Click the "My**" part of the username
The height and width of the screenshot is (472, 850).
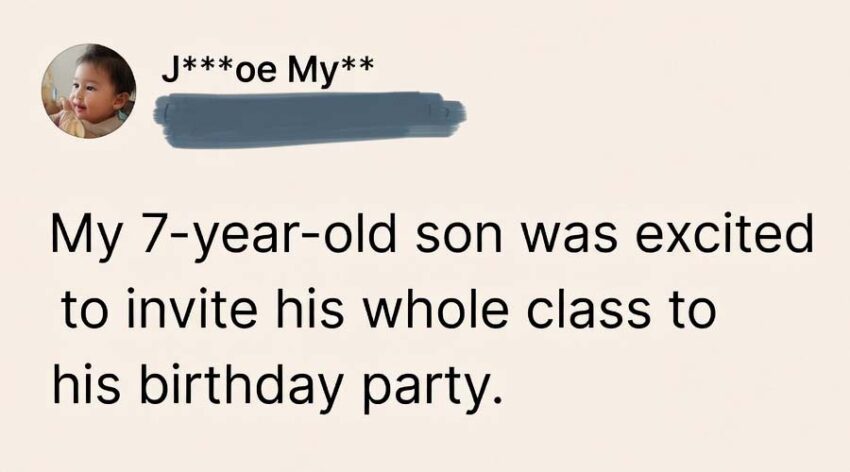point(332,71)
